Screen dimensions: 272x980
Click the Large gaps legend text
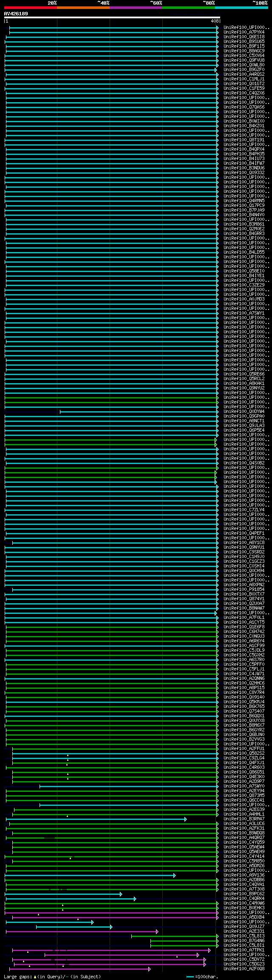coord(52,977)
